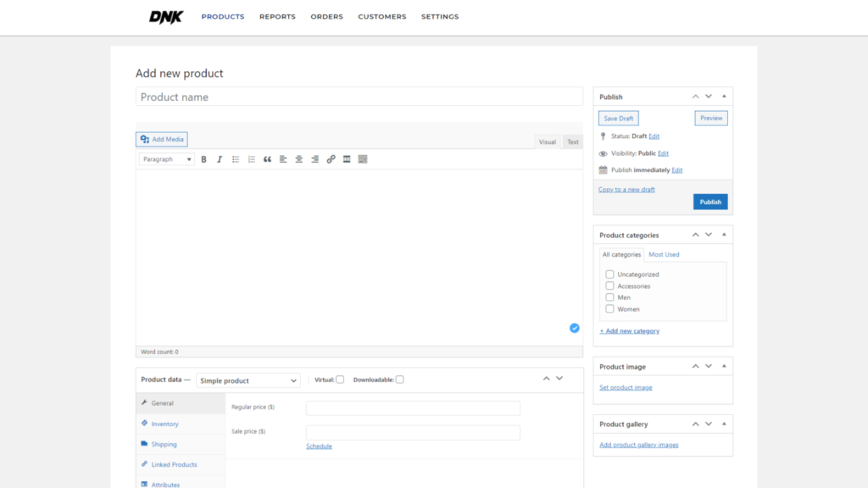Image resolution: width=868 pixels, height=488 pixels.
Task: Open the Paragraph format dropdown
Action: pyautogui.click(x=167, y=159)
